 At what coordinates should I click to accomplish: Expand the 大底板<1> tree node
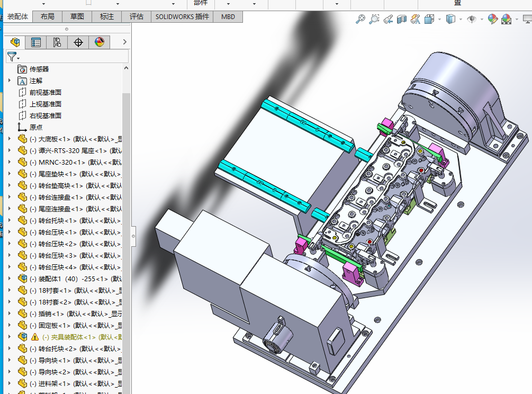[9, 139]
